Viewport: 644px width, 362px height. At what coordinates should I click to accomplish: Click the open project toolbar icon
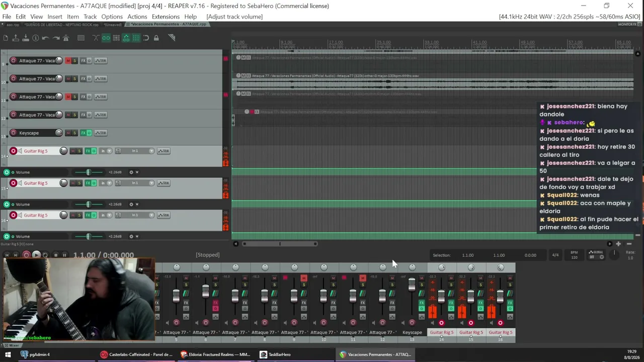point(16,38)
